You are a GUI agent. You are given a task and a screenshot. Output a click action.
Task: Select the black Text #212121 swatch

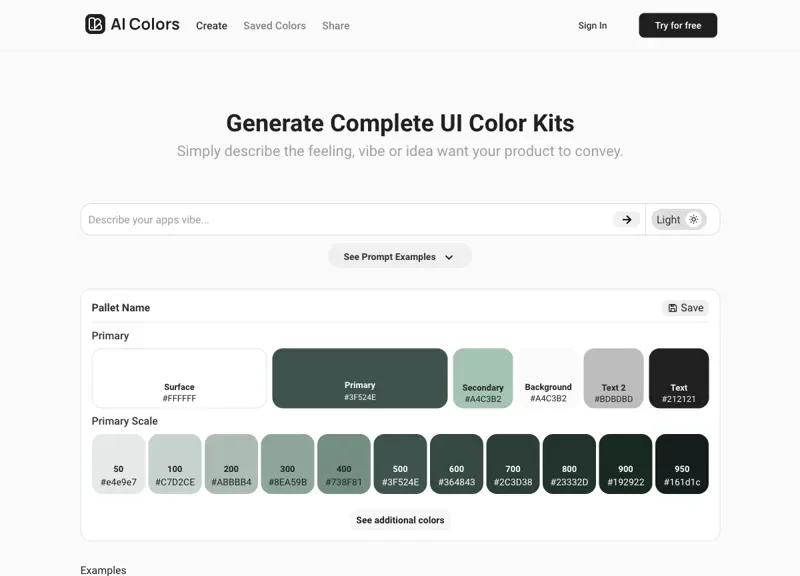coord(679,378)
